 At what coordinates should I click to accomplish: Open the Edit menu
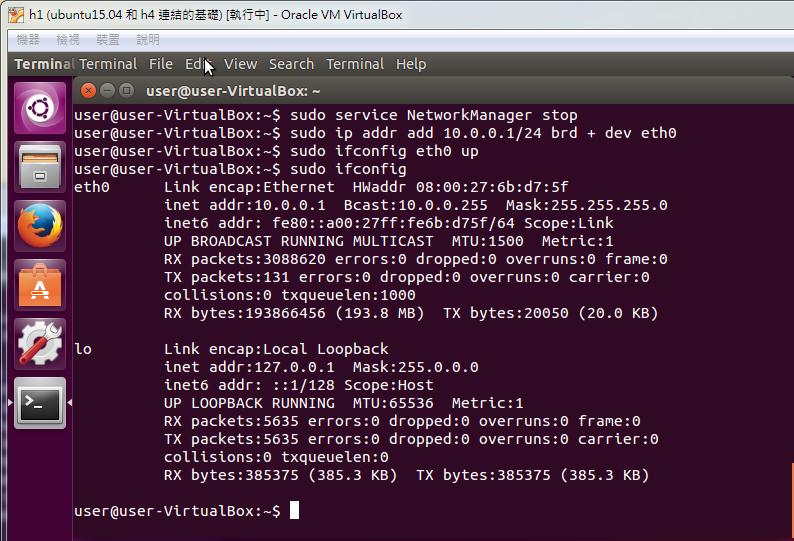coord(197,64)
